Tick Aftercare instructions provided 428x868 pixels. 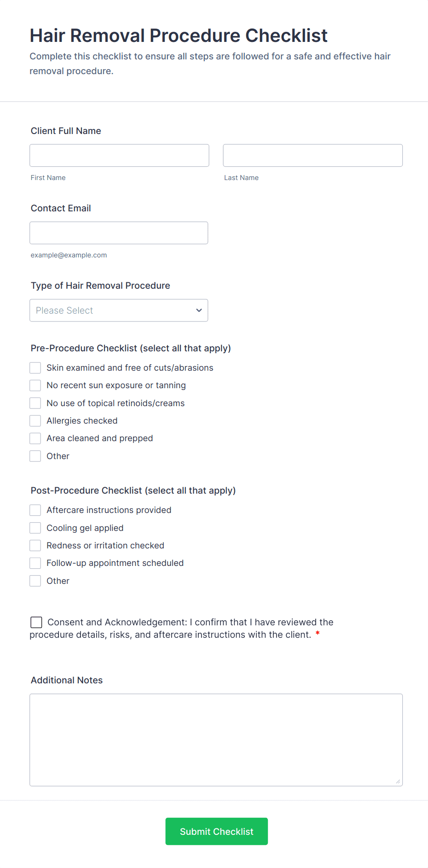(35, 510)
